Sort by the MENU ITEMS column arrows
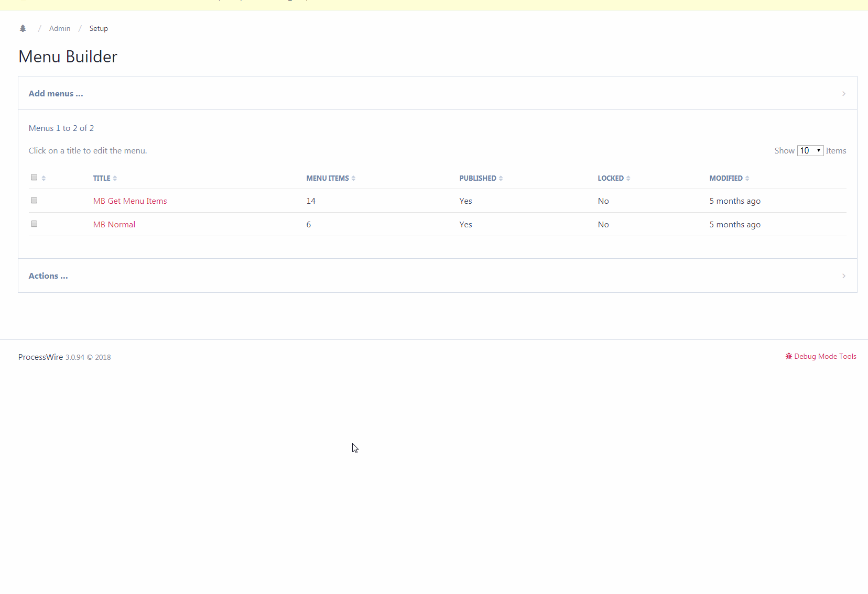This screenshot has width=868, height=594. coord(354,178)
